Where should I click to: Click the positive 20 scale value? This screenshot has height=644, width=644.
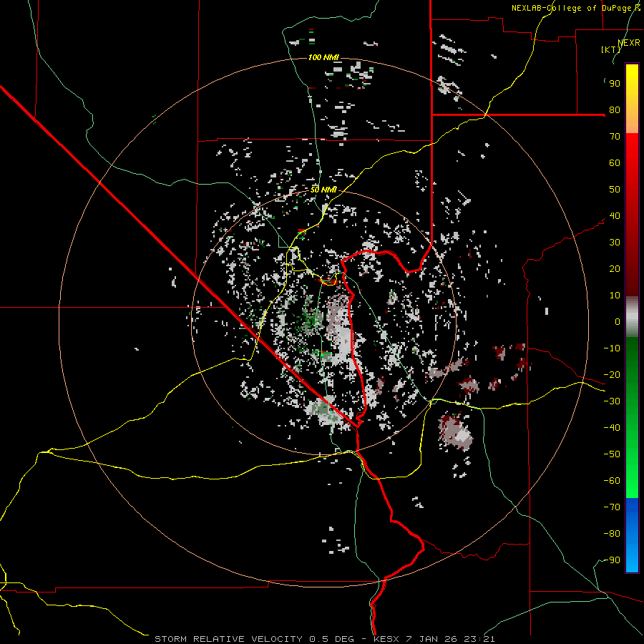pos(615,268)
